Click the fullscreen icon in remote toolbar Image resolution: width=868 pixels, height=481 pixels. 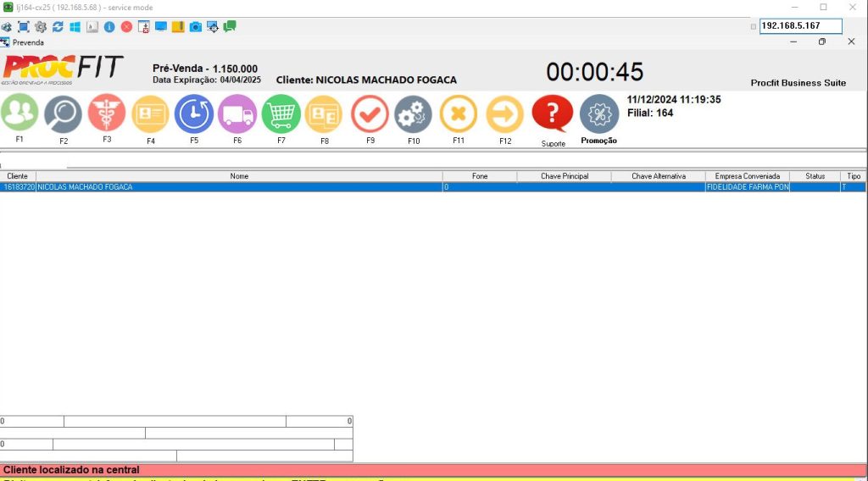point(23,26)
